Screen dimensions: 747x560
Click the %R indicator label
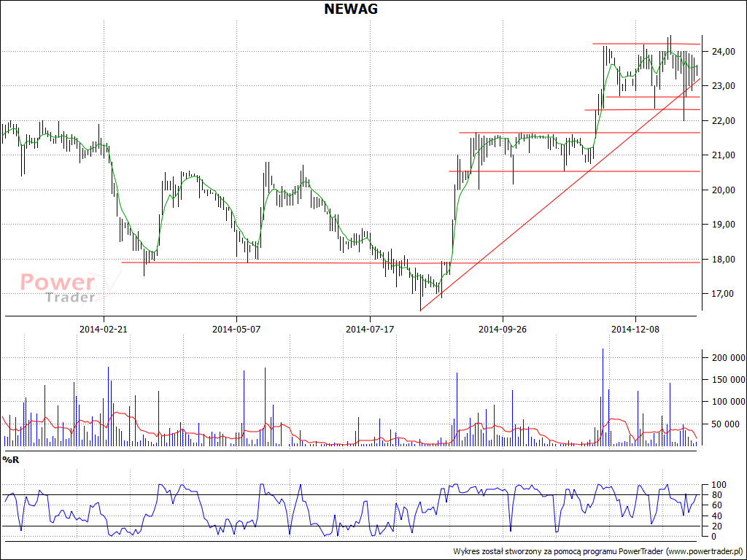[10, 460]
